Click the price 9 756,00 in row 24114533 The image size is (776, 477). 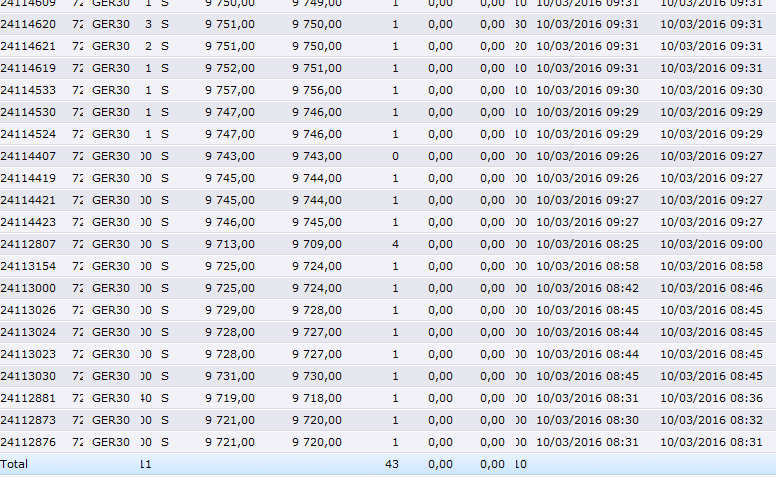click(x=317, y=91)
